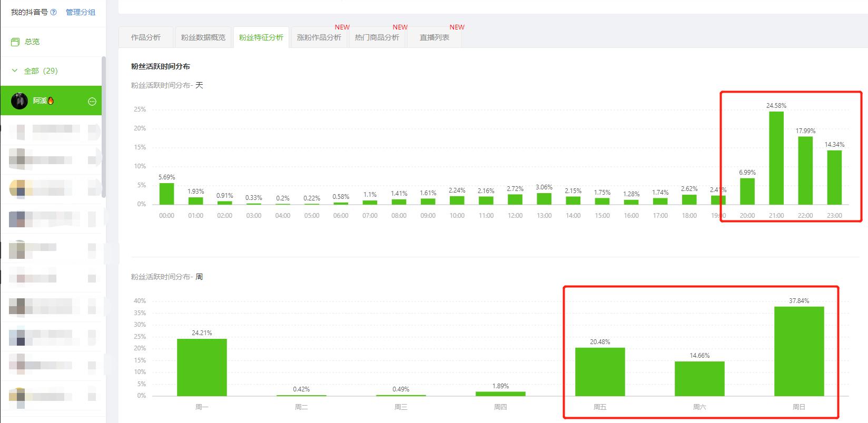Viewport: 868px width, 423px height.
Task: Click the 22:00 bar showing 17.99%
Action: click(805, 170)
